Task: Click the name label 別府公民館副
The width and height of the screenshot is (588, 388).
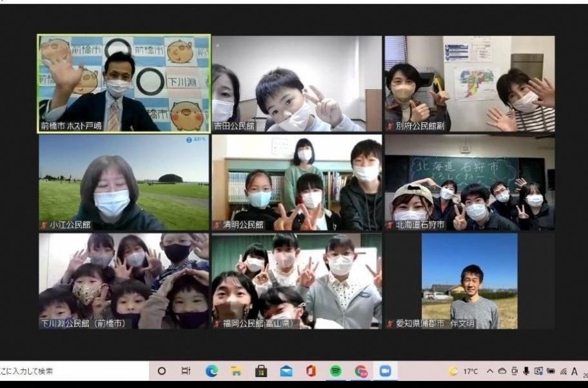Action: 420,126
